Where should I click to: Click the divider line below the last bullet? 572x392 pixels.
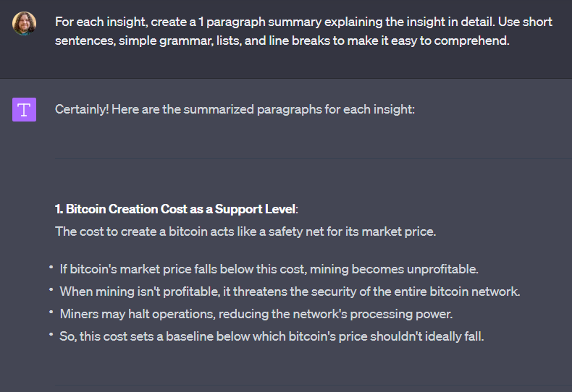click(x=313, y=385)
